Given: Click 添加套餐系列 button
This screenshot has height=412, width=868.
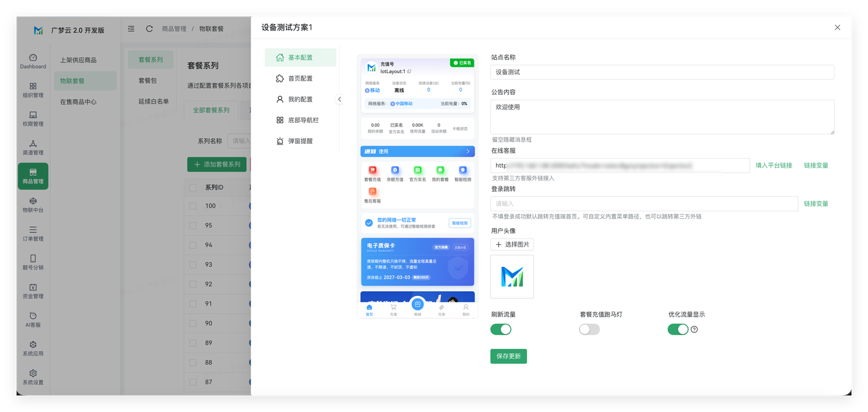Looking at the screenshot, I should 217,164.
